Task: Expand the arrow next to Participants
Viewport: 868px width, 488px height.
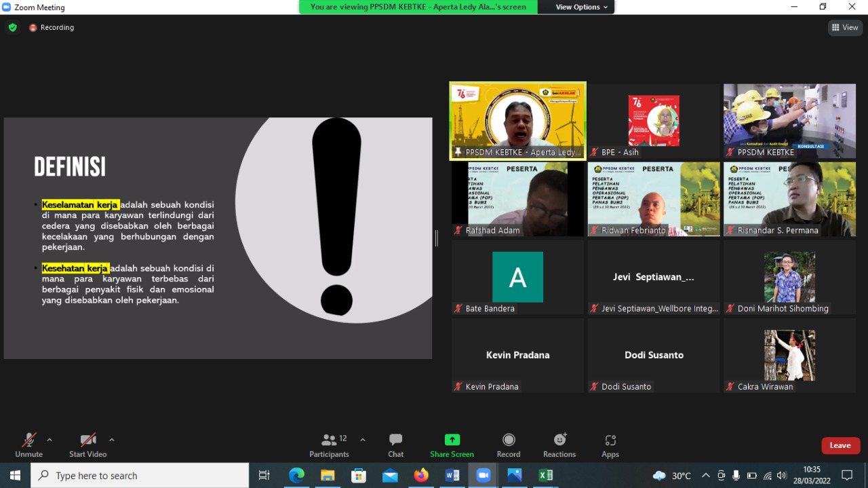Action: coord(363,440)
